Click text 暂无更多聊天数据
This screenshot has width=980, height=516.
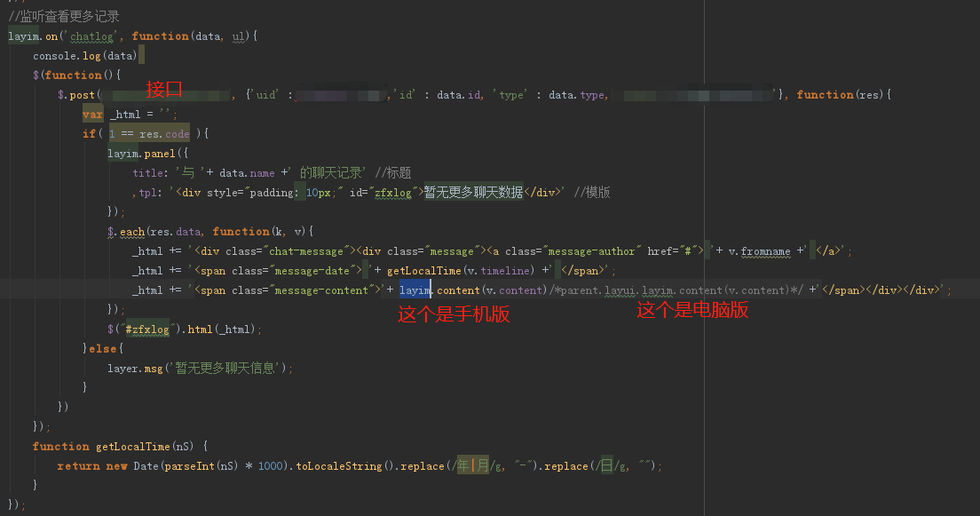tap(473, 193)
